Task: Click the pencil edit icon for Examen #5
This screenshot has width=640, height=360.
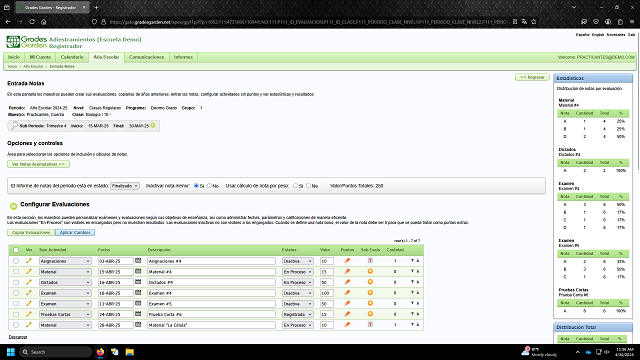Action: tap(29, 304)
